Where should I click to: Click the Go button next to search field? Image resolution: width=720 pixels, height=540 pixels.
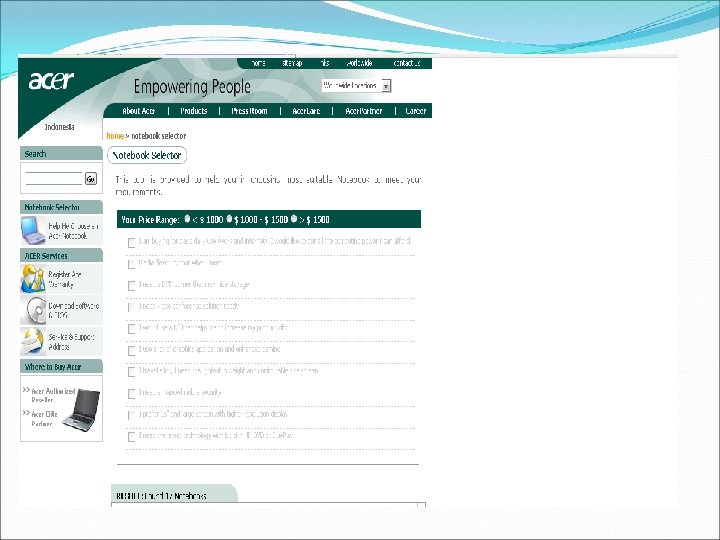click(90, 179)
